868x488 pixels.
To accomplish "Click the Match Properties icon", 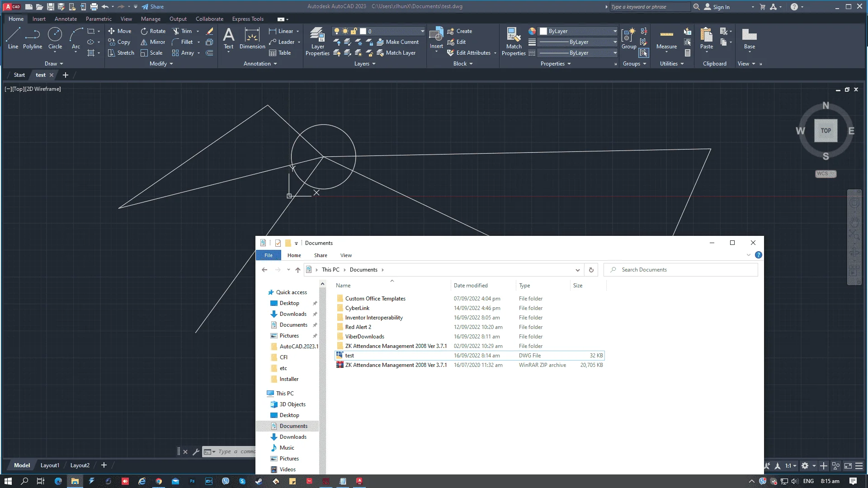I will click(514, 42).
